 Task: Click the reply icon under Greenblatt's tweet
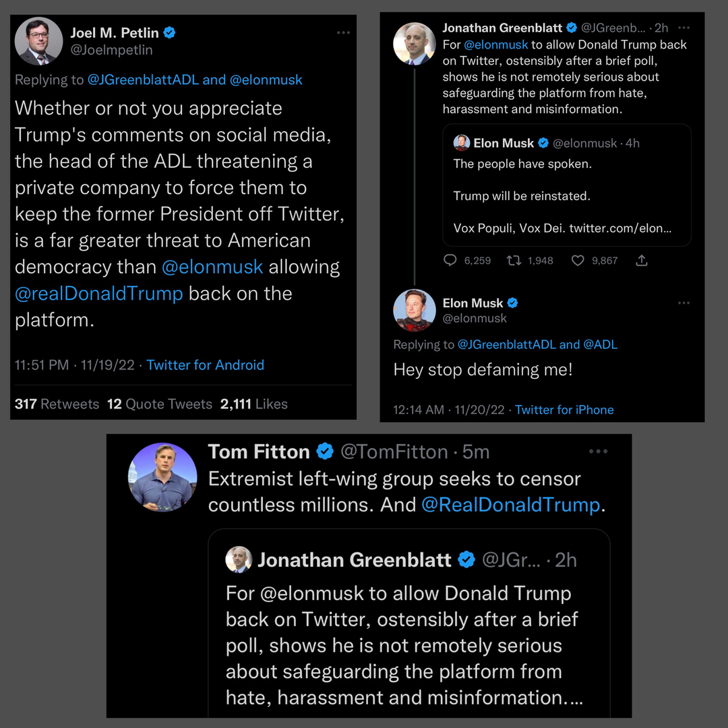click(x=450, y=260)
